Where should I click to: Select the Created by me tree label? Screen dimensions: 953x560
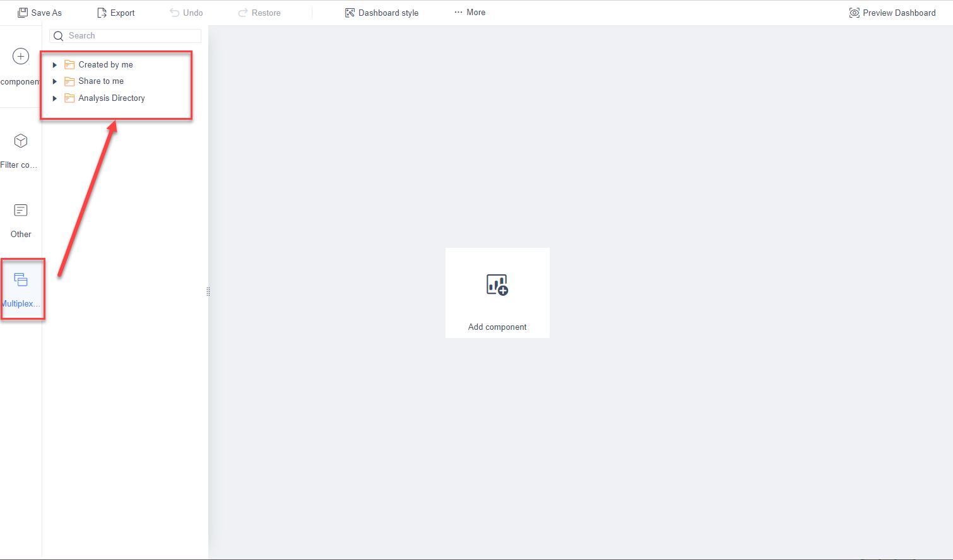[105, 65]
